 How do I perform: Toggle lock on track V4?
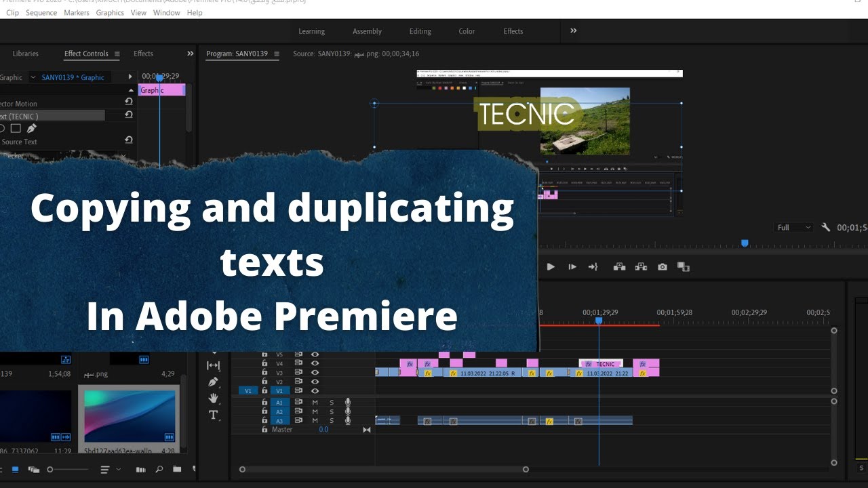264,363
